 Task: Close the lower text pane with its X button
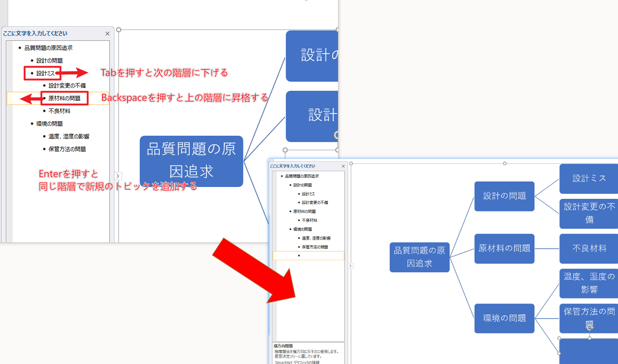coord(343,166)
